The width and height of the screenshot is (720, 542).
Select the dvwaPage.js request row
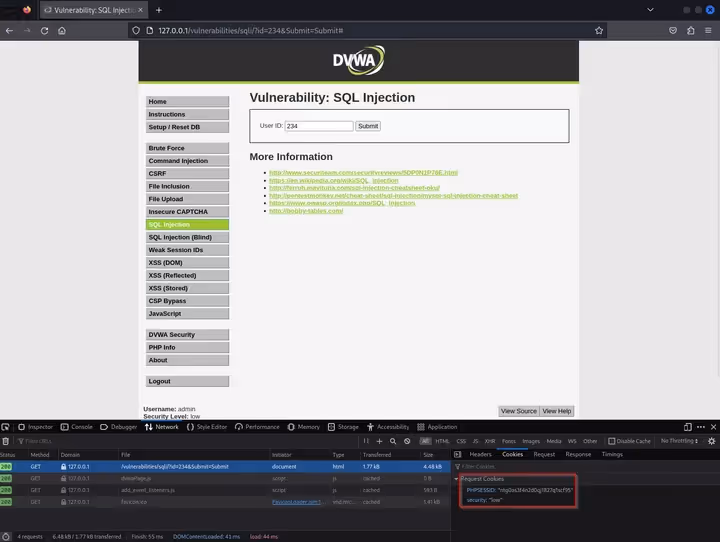[225, 479]
